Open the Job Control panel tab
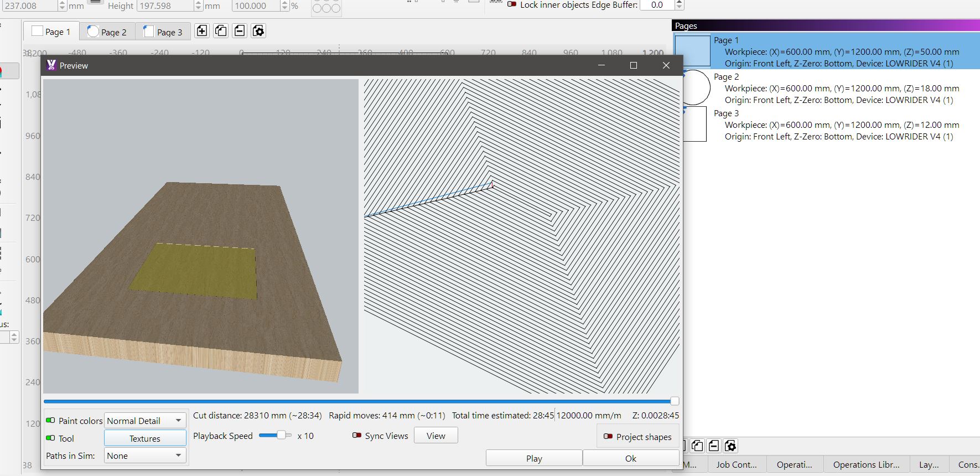This screenshot has height=476, width=980. (x=736, y=464)
